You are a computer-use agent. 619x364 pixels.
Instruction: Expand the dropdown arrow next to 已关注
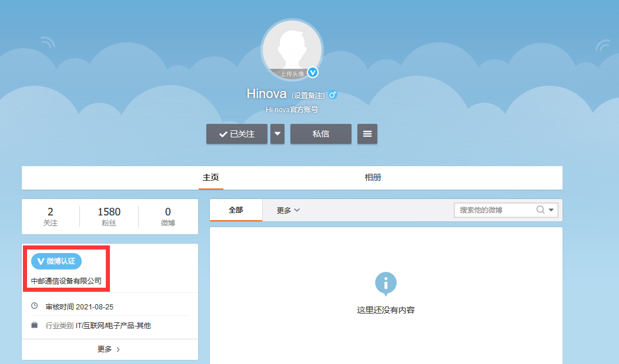point(277,134)
